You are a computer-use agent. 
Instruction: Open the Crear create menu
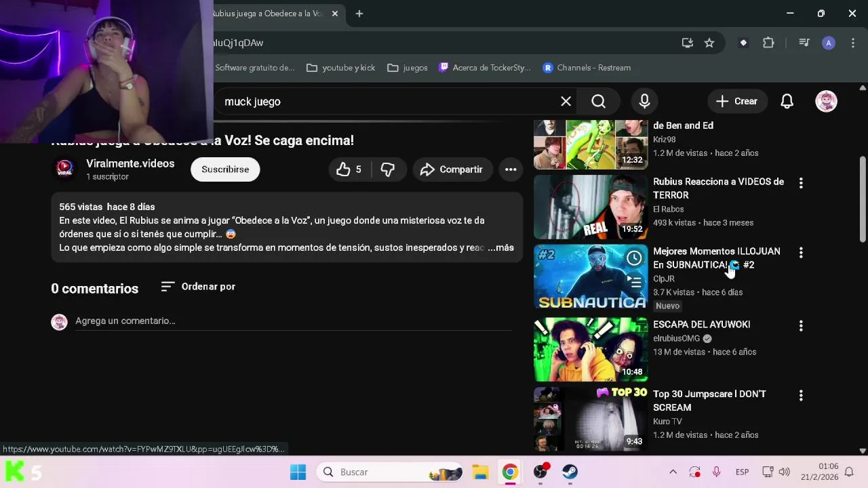(x=736, y=102)
